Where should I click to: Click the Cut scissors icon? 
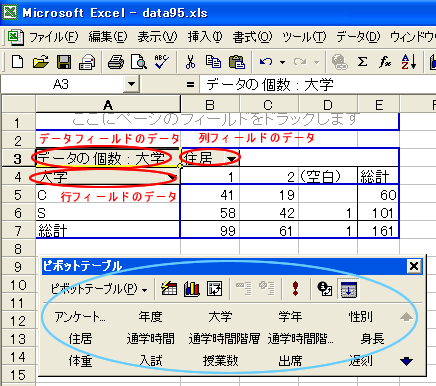coord(190,62)
